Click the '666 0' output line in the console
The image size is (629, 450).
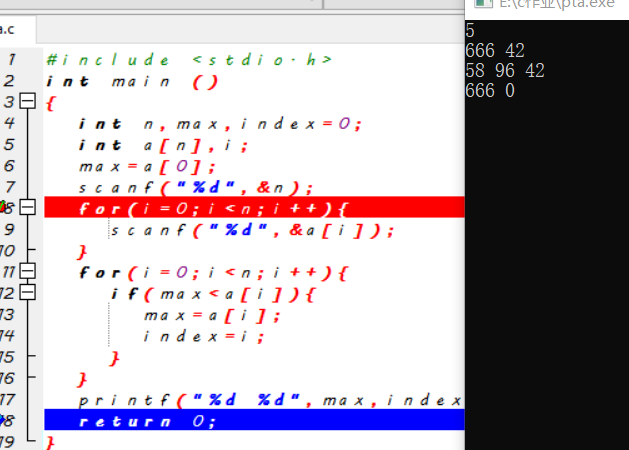coord(490,91)
